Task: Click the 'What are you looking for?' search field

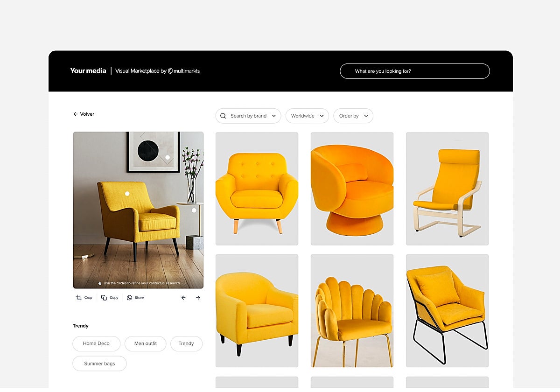Action: (x=414, y=71)
